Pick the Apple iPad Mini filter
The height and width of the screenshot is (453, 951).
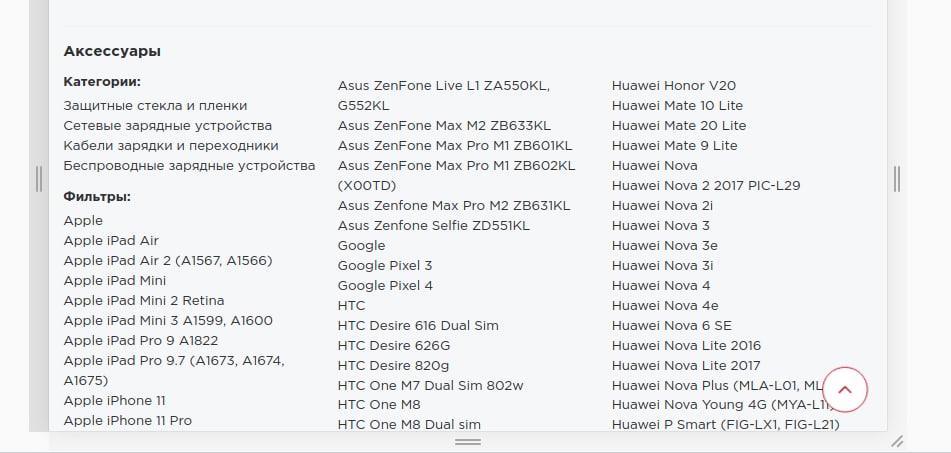coord(115,281)
